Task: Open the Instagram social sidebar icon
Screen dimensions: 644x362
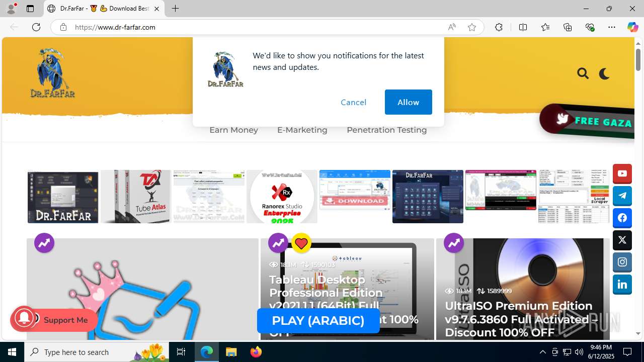Action: (622, 262)
